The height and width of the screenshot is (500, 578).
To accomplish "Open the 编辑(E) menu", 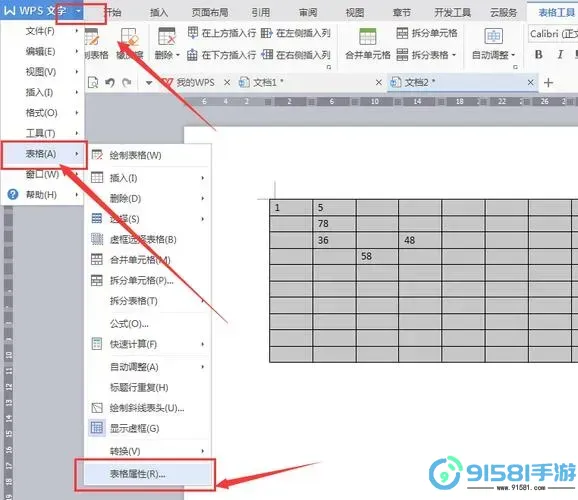I will tap(42, 51).
